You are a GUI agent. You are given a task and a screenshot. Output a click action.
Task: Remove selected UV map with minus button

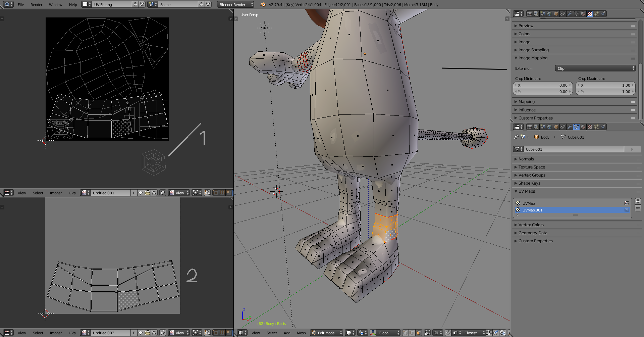tap(638, 208)
